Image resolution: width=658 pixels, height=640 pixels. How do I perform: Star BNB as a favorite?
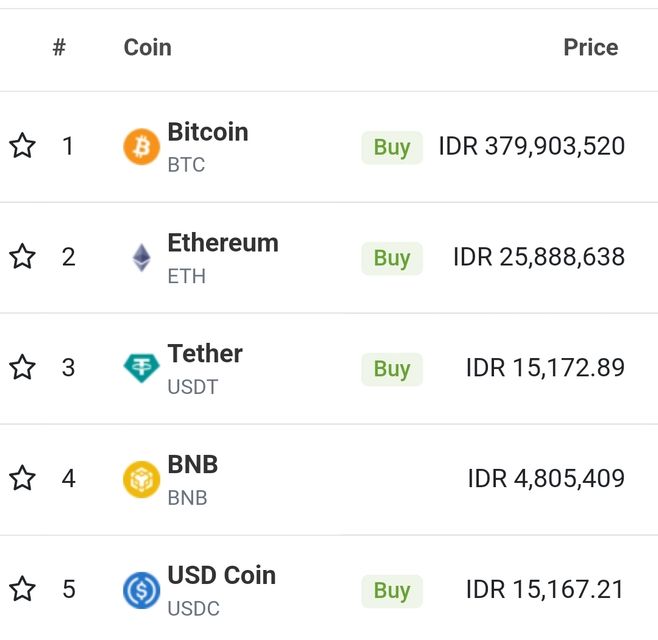coord(22,479)
